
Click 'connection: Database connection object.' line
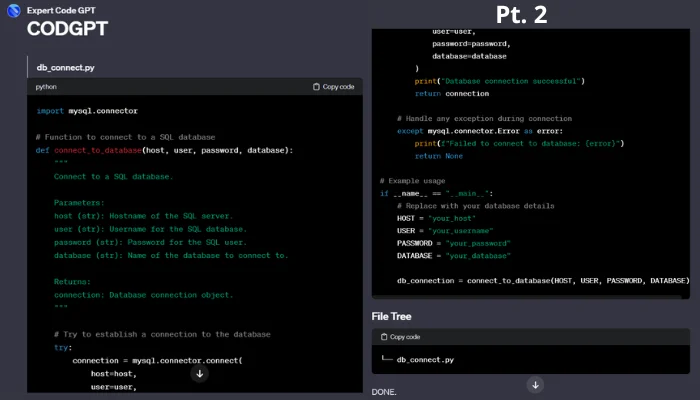coord(143,295)
